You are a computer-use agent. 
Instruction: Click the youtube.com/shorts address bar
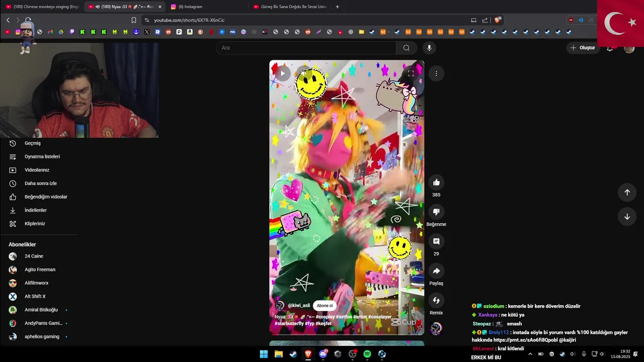(x=307, y=20)
